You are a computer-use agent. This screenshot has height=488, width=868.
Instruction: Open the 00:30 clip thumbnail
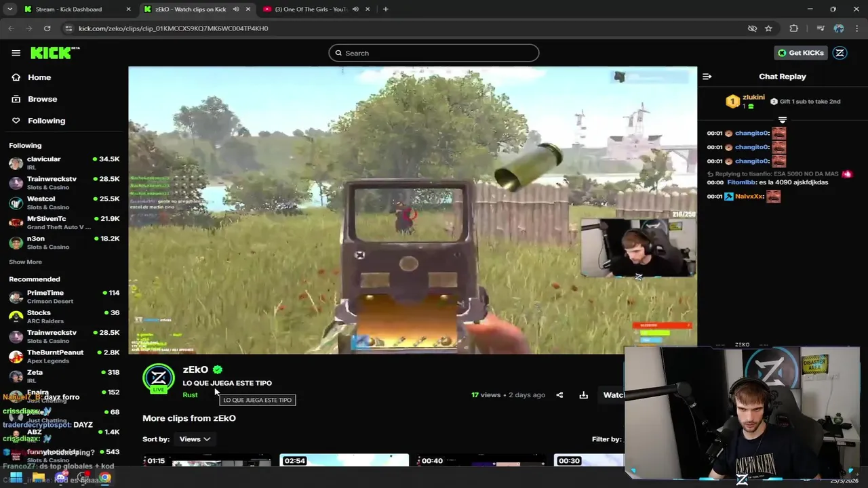589,460
